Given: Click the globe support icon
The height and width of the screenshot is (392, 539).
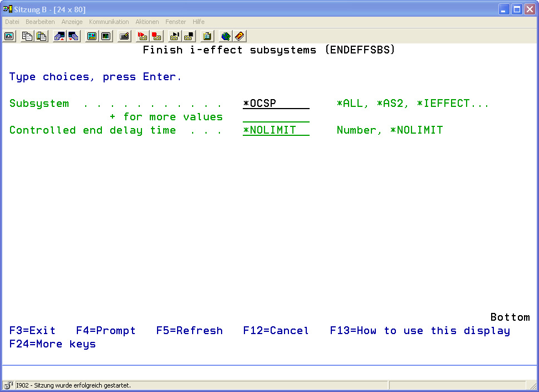Looking at the screenshot, I should pos(226,36).
